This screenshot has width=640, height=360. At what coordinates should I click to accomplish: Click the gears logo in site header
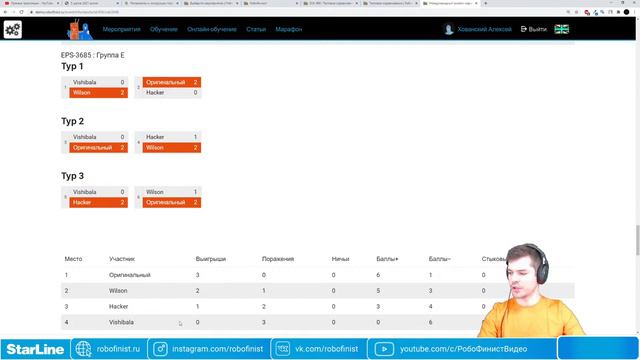click(x=13, y=29)
